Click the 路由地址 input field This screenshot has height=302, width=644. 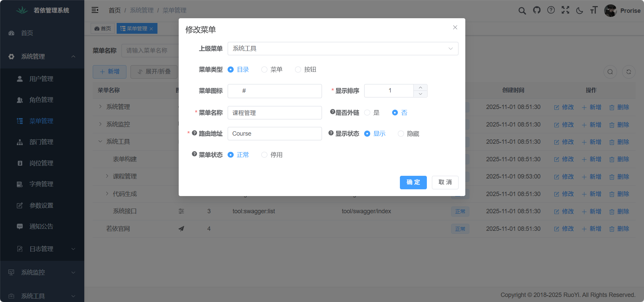click(x=274, y=134)
